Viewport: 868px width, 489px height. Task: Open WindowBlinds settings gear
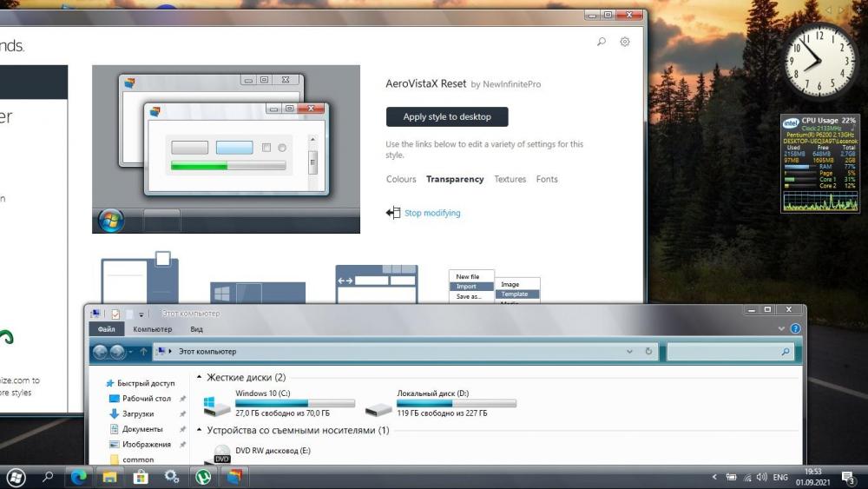(x=625, y=42)
